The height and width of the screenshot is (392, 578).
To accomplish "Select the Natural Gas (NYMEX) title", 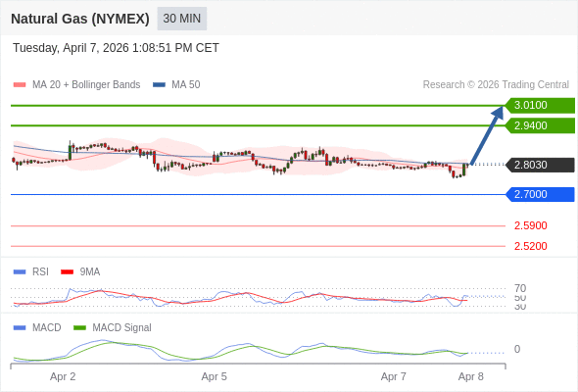I will [x=80, y=19].
